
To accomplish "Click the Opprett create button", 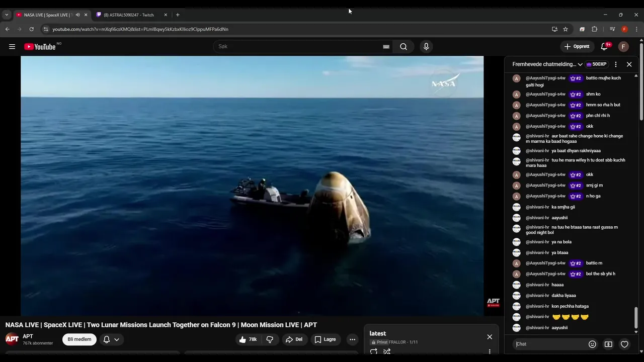I will (x=577, y=47).
